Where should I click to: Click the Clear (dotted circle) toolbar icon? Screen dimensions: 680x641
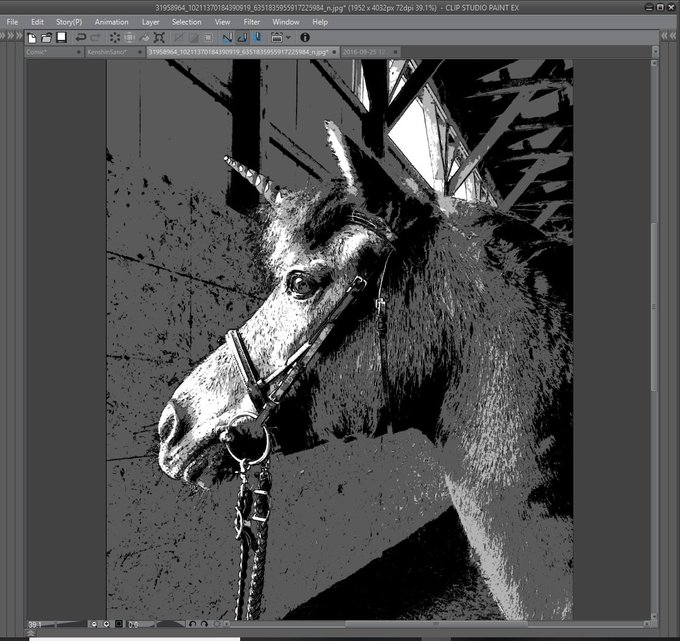(x=115, y=38)
